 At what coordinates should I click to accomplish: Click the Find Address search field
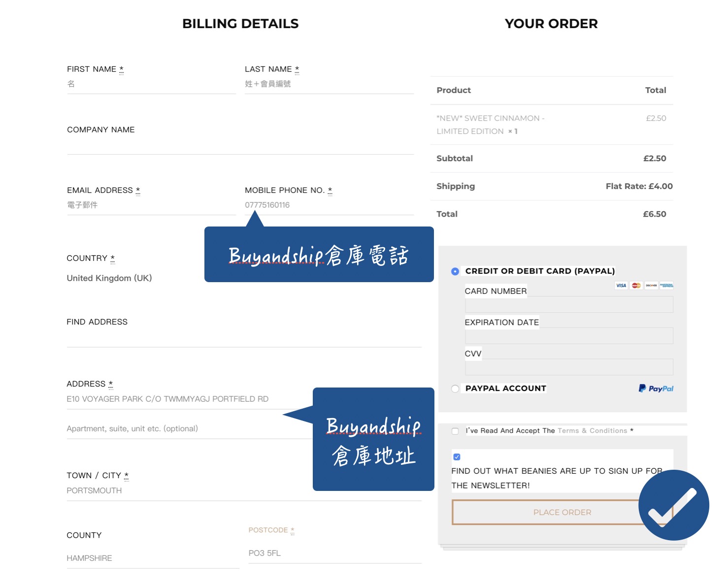point(244,338)
